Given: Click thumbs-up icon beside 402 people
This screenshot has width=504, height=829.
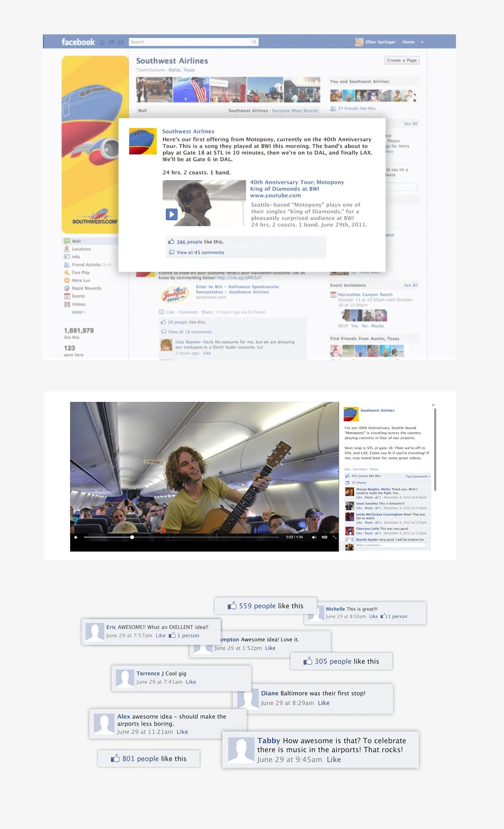Looking at the screenshot, I should [348, 476].
